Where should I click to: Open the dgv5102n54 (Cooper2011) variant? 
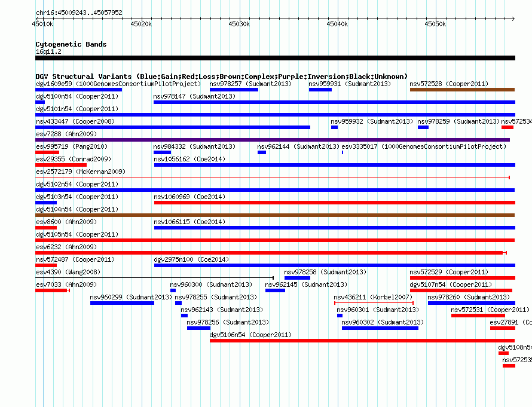point(275,190)
